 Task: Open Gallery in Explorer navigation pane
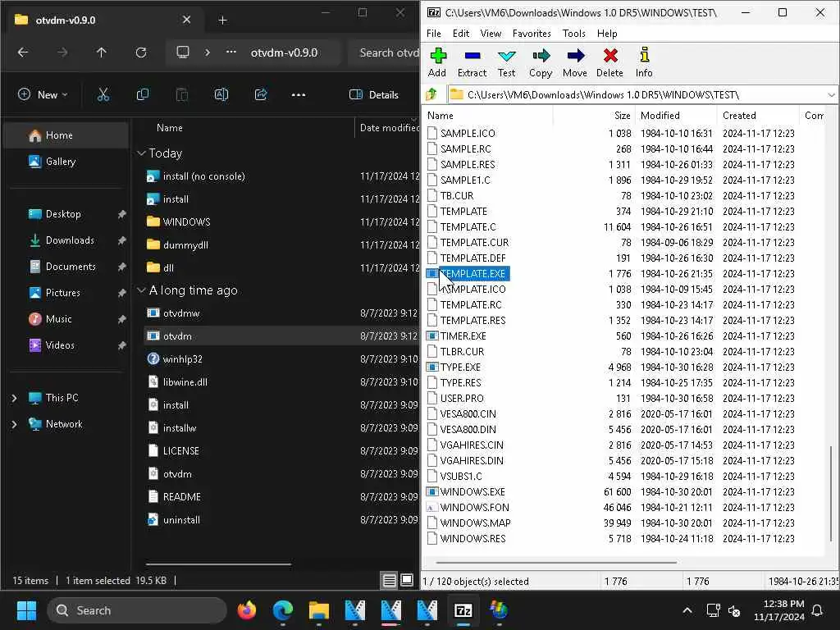(66, 162)
